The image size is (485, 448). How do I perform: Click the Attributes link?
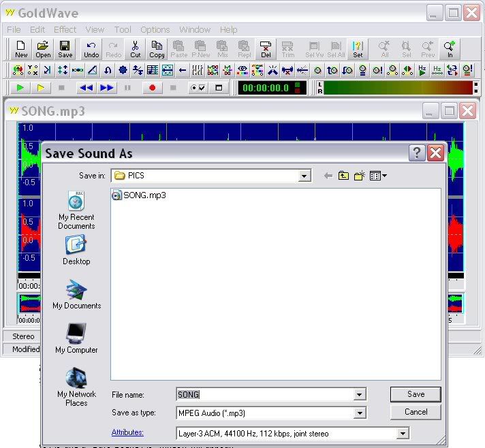(127, 432)
